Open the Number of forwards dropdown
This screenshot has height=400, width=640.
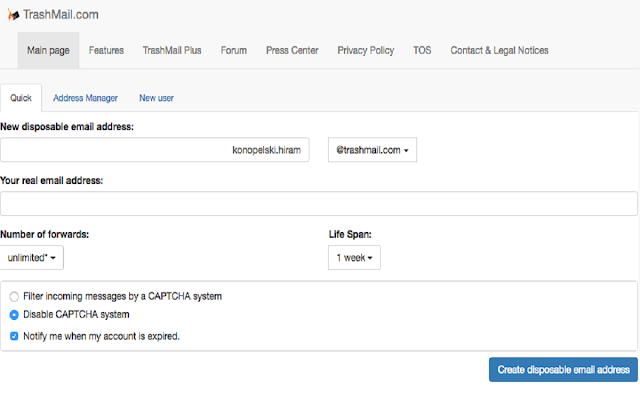click(x=31, y=258)
